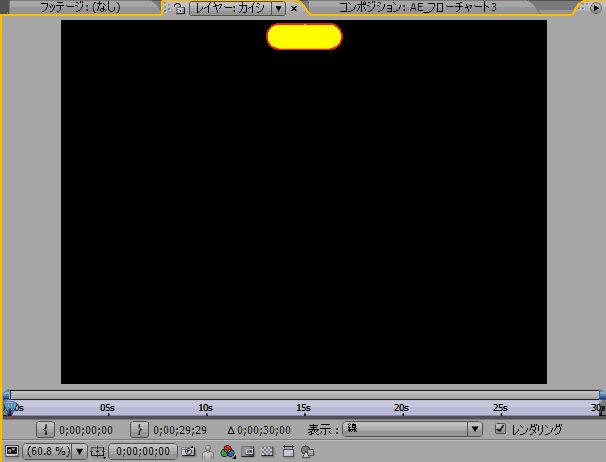Click the duration 0;00;30;00 text
Viewport: 606px width, 462px height.
click(x=264, y=430)
